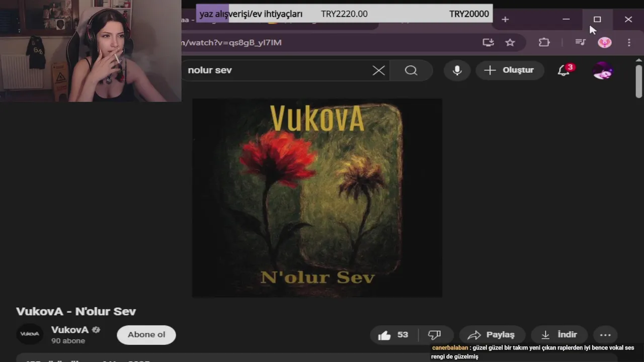Like the video with thumbs up
The height and width of the screenshot is (362, 644).
point(395,335)
